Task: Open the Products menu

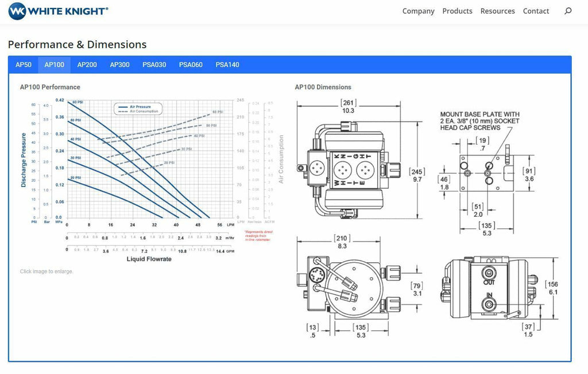Action: tap(457, 11)
